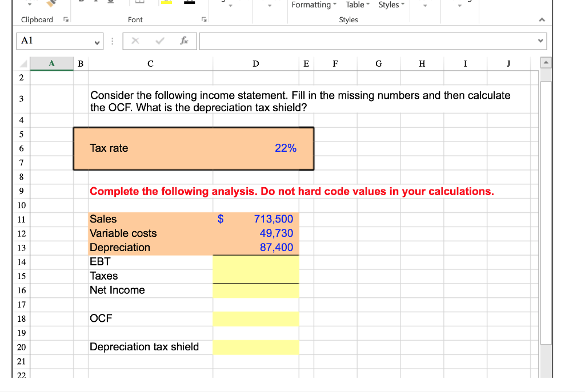Screen dimensions: 585x392
Task: Expand the Styles dropdown menu
Action: pyautogui.click(x=391, y=5)
